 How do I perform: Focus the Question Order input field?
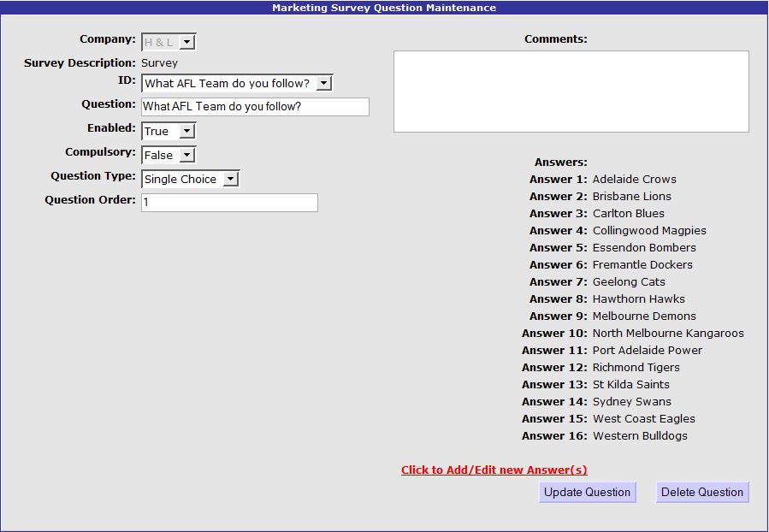pos(229,203)
